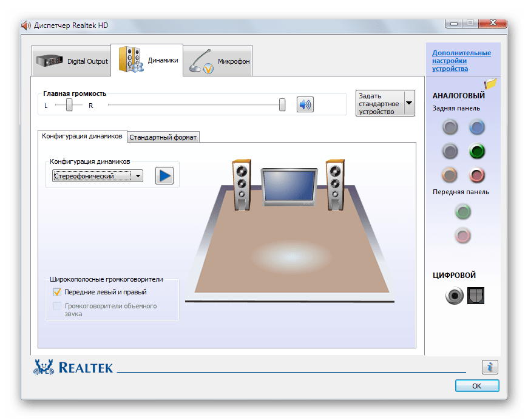The image size is (528, 420).
Task: Click the mute speaker volume icon
Action: 305,105
